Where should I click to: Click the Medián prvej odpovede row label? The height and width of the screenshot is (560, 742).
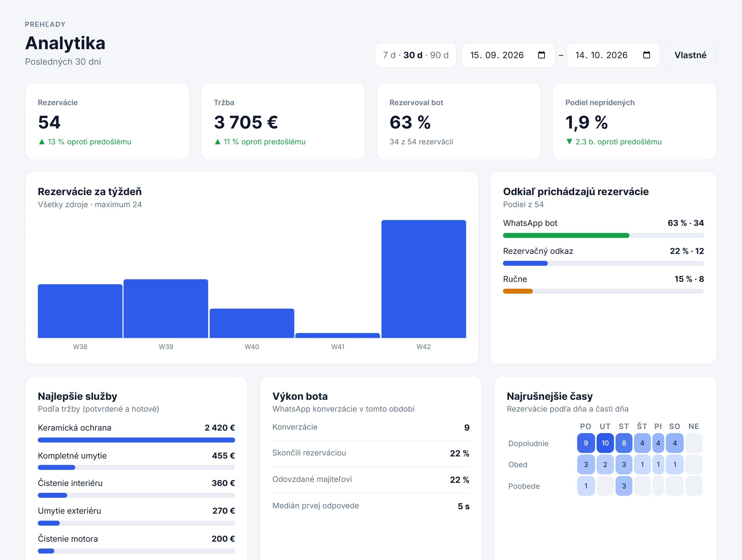315,506
